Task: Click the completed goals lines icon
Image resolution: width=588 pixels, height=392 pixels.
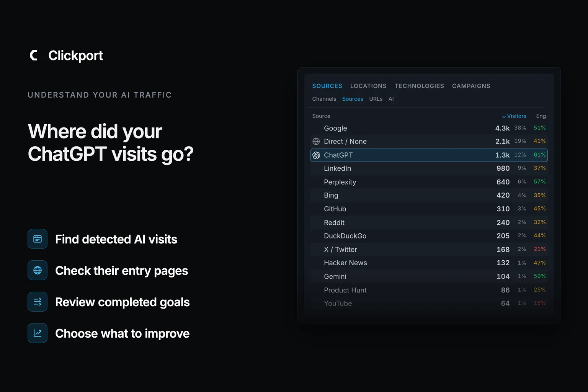Action: coord(38,302)
